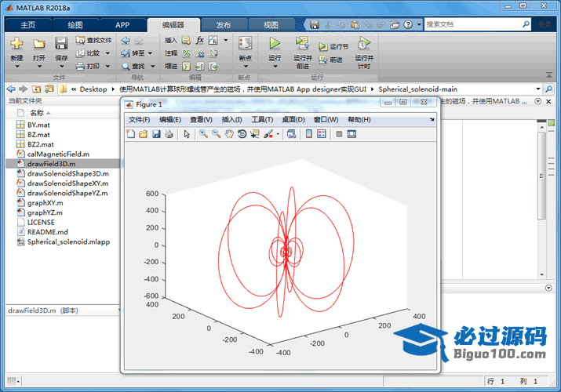Toggle the Insert Legend button
Viewport: 561px width, 392px height.
pos(322,134)
